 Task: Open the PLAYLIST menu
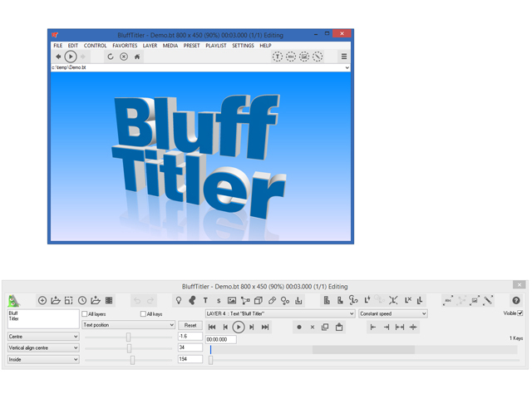[x=216, y=46]
